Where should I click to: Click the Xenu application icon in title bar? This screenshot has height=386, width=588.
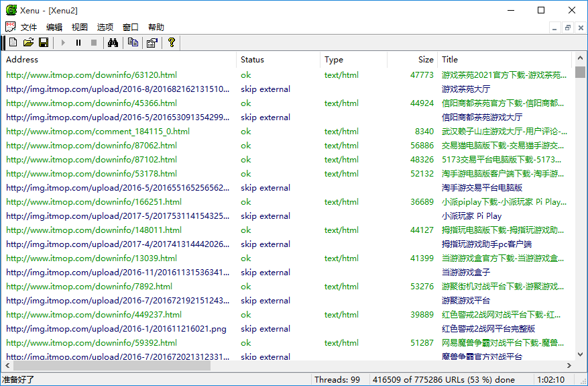point(11,10)
